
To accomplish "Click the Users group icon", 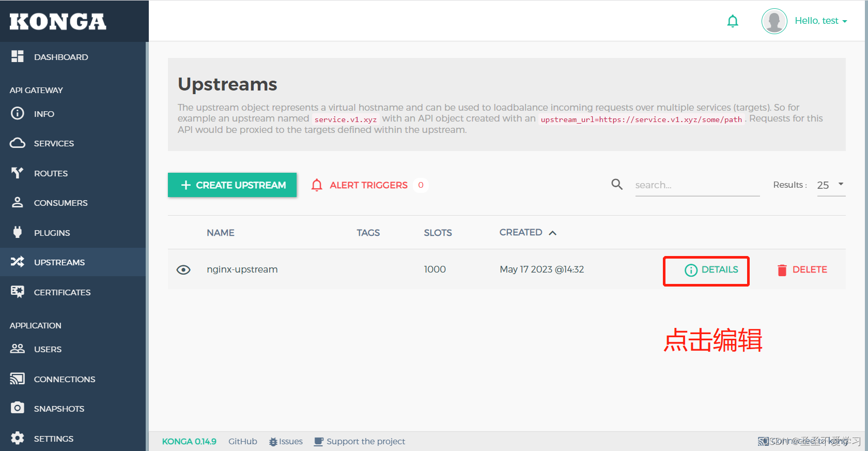I will coord(18,349).
